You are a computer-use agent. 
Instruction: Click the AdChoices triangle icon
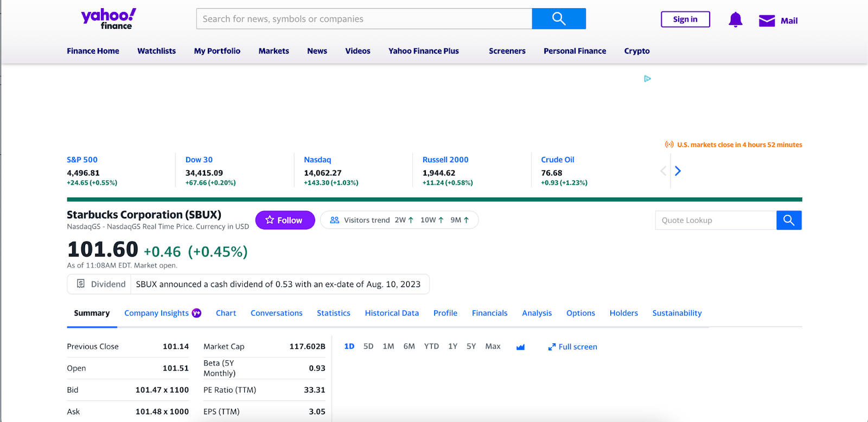[x=647, y=79]
